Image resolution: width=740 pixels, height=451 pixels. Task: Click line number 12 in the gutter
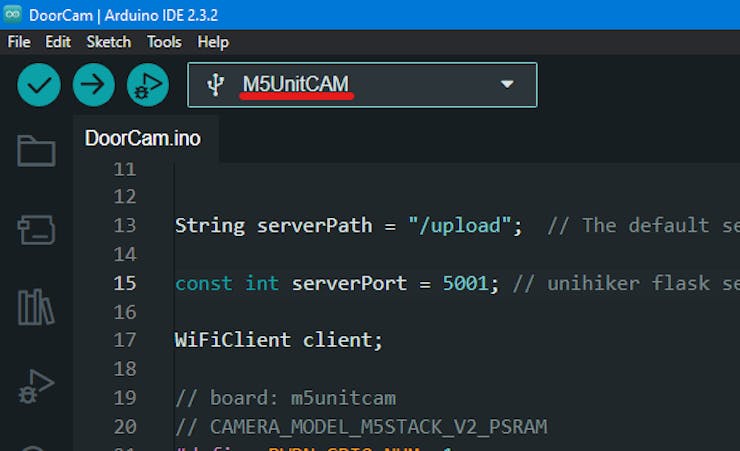click(x=125, y=196)
